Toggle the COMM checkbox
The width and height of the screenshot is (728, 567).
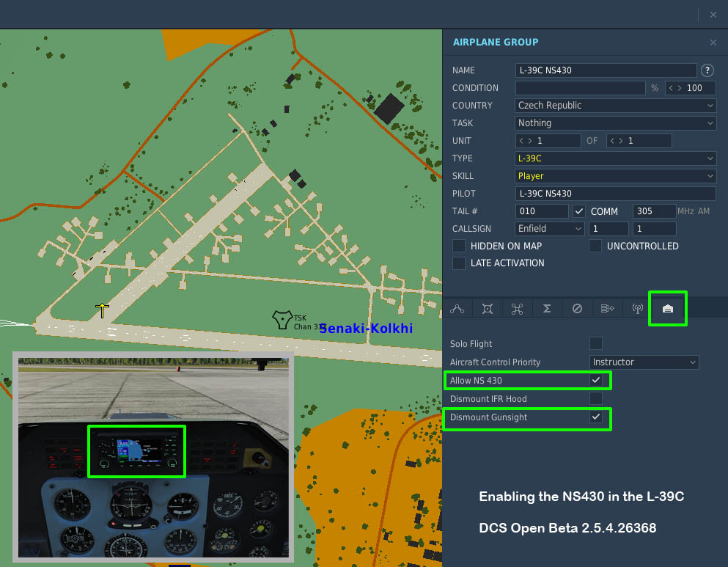578,211
